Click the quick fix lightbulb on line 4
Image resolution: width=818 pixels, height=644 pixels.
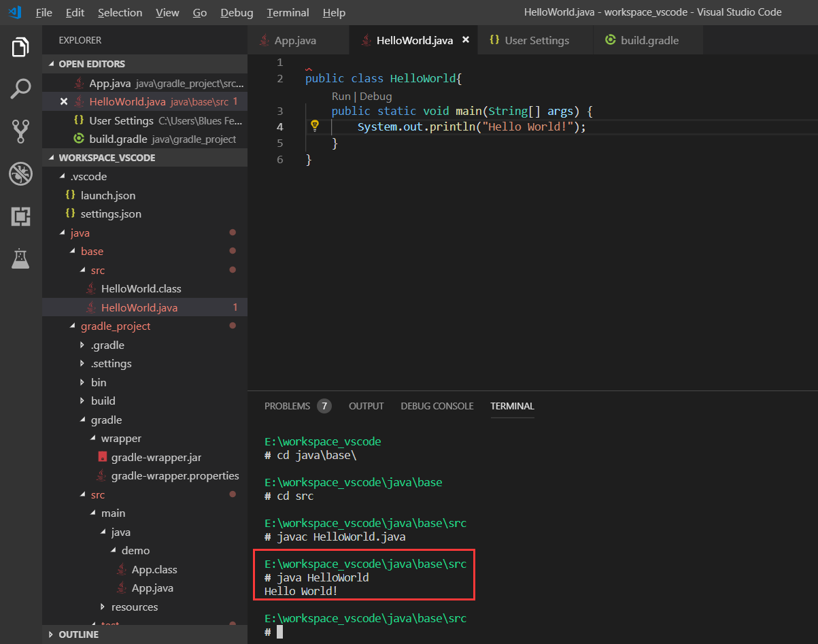coord(315,126)
